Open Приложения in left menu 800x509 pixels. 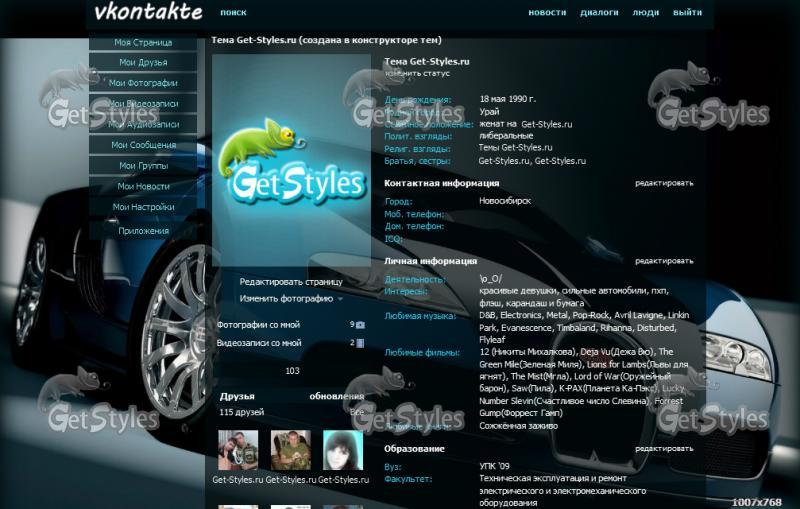point(143,230)
